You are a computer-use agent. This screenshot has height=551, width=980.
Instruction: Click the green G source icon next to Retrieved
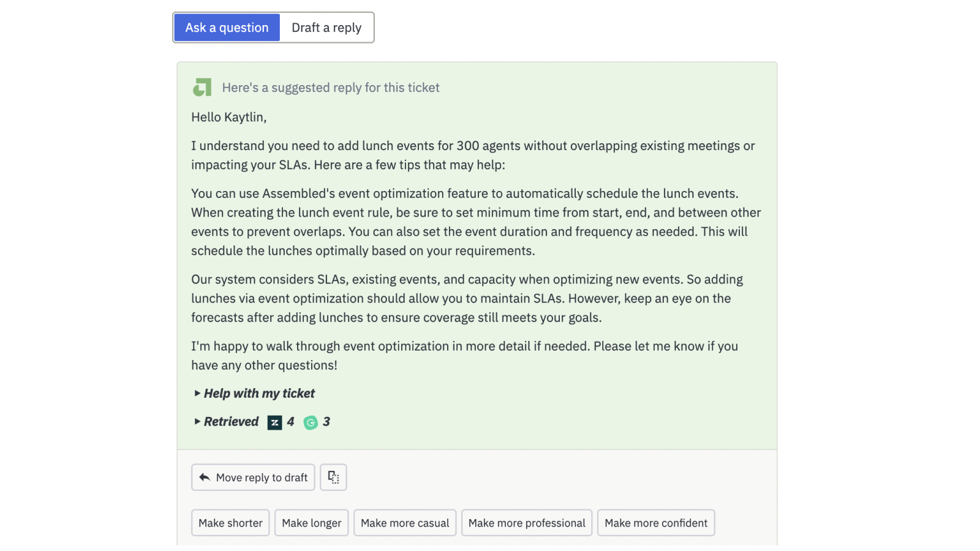[x=311, y=422]
